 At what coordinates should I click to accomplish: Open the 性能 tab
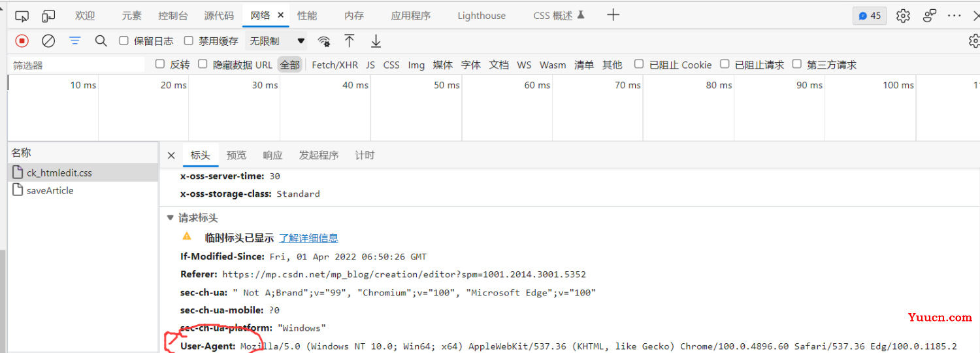tap(307, 16)
